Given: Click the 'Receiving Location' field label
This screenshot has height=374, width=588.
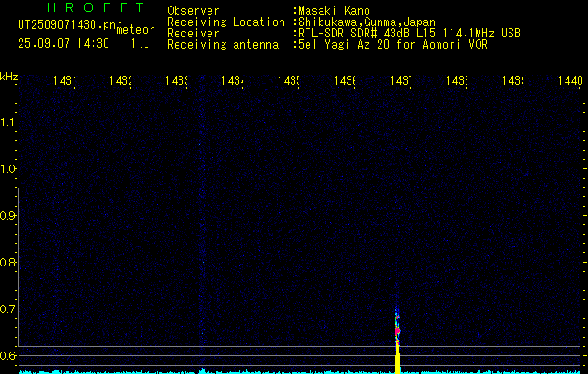Looking at the screenshot, I should click(226, 22).
